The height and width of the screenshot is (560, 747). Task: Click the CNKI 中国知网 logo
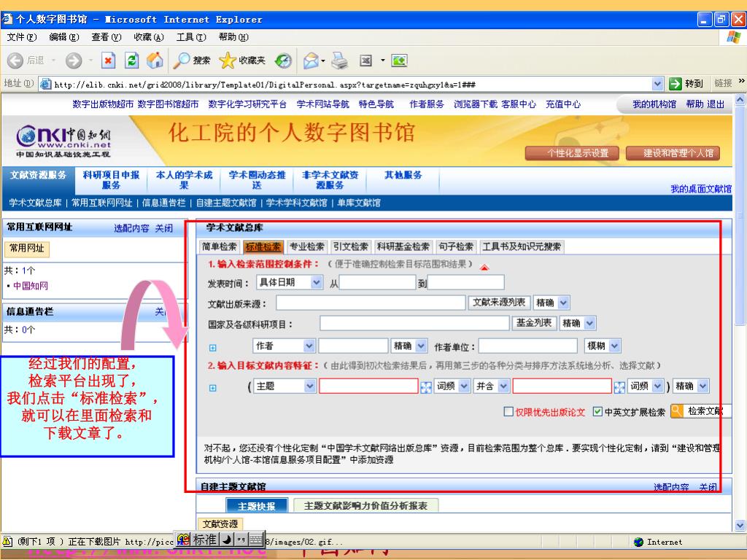click(64, 141)
